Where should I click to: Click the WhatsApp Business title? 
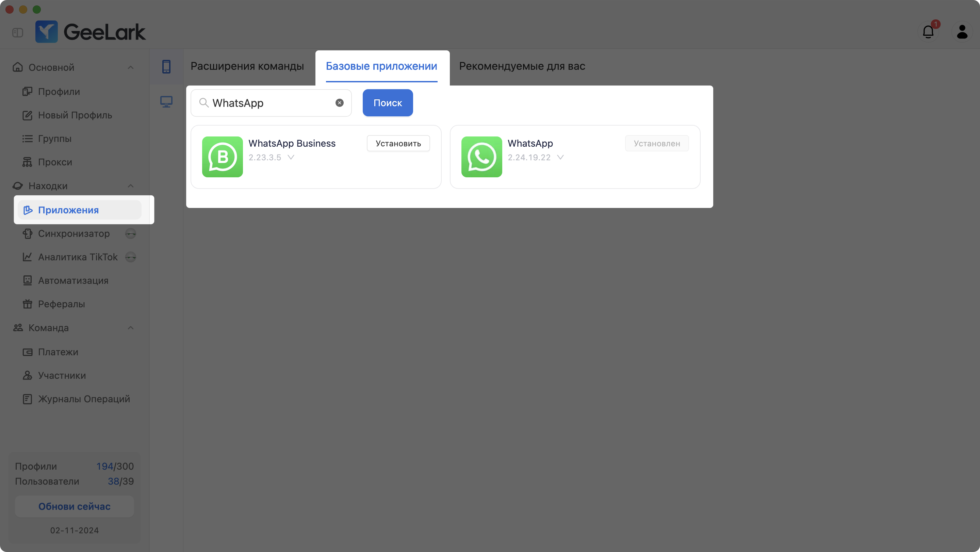point(292,143)
